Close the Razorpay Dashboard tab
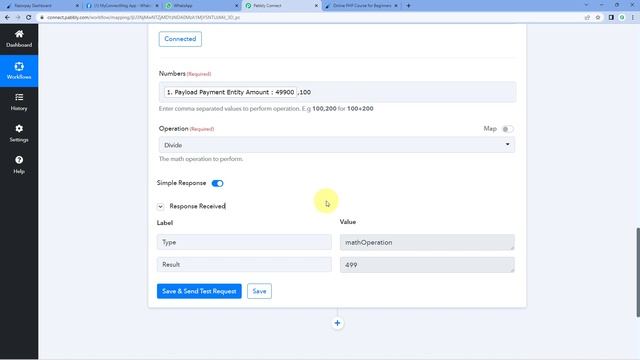 pos(77,6)
